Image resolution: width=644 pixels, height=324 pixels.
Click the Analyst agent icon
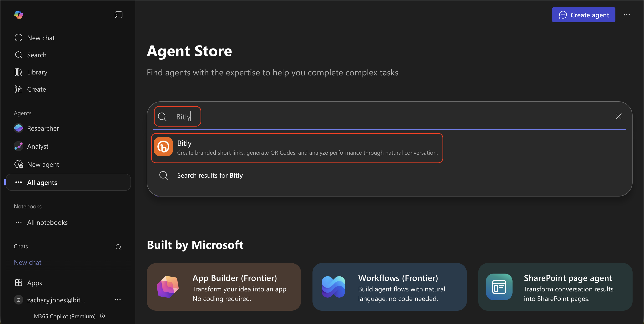pos(19,146)
